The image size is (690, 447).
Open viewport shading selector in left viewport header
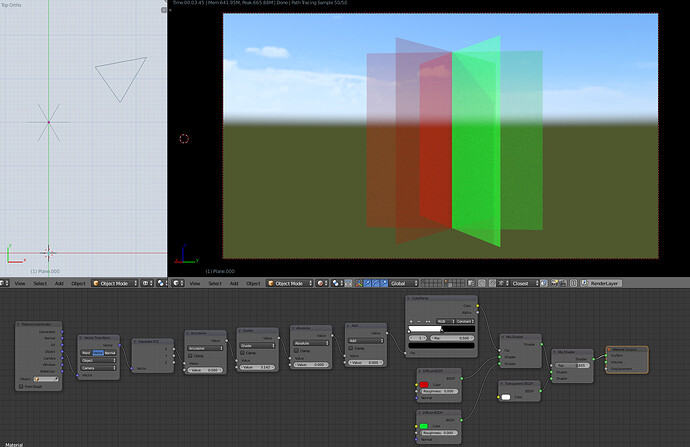pos(147,283)
